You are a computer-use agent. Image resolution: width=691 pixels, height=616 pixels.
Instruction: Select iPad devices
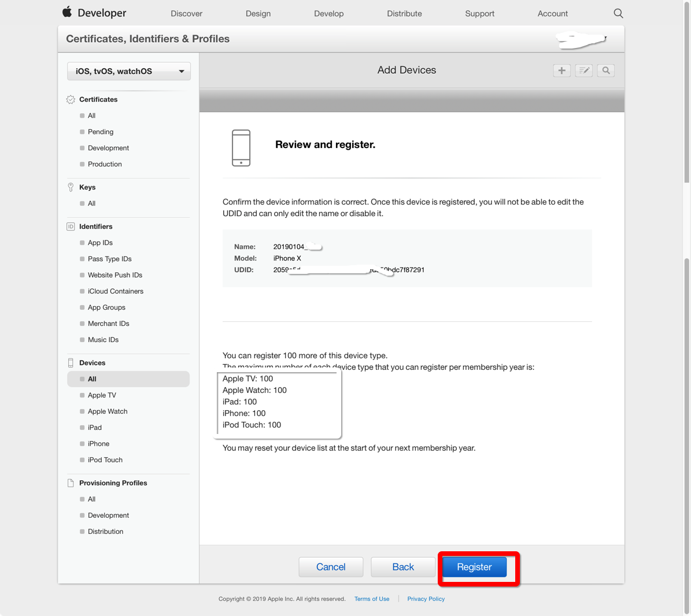click(x=95, y=428)
